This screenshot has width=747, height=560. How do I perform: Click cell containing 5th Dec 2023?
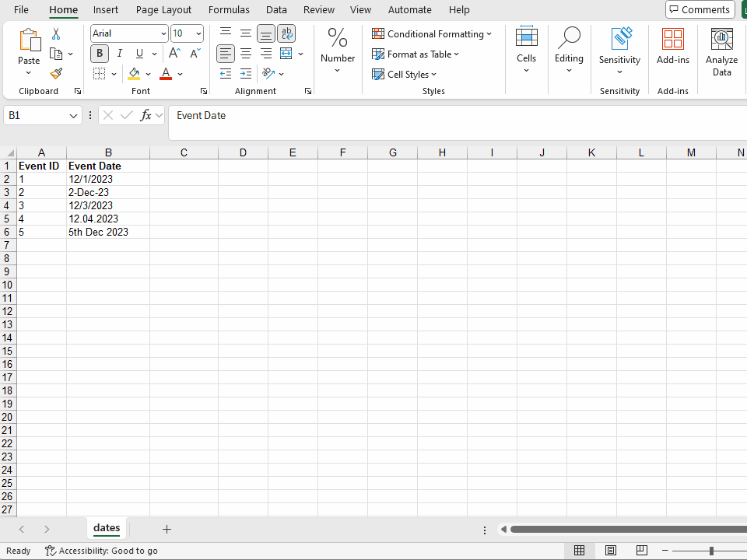tap(108, 232)
